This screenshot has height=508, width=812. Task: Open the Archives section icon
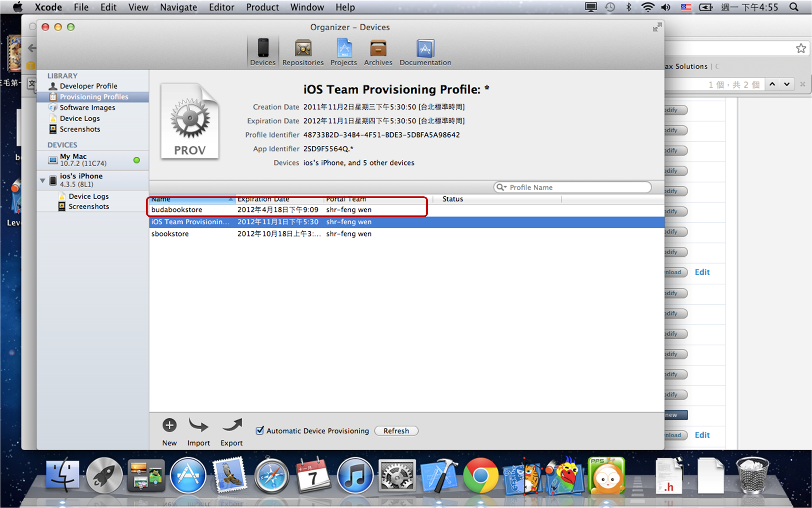(378, 52)
